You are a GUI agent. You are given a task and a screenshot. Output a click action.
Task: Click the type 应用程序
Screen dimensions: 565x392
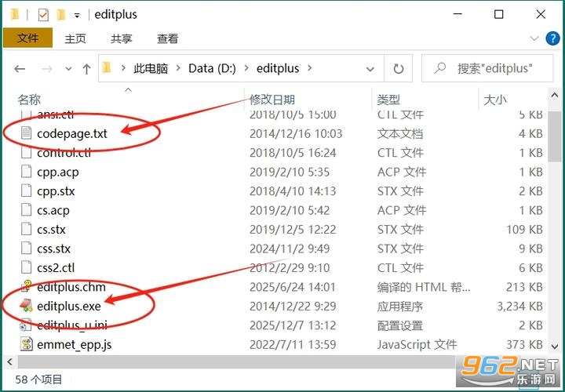(400, 306)
